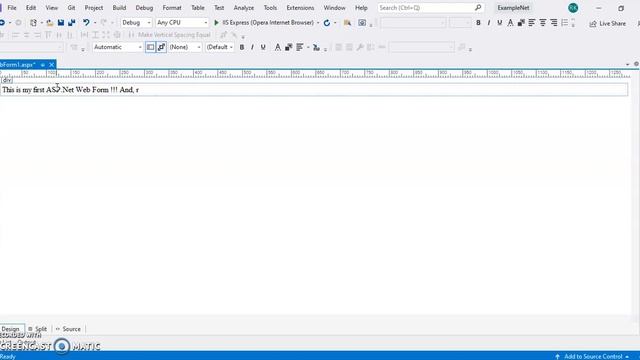Click the Foreground Color icon after the lower Underline

(x=278, y=47)
